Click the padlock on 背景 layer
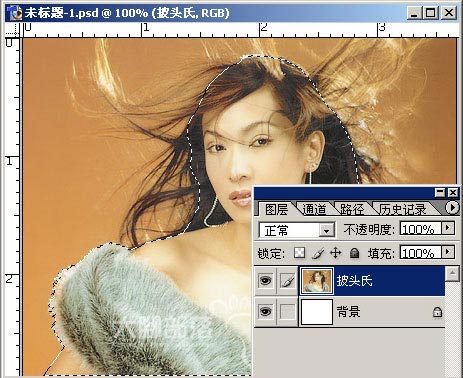Screen dimensions: 463x378 (437, 312)
